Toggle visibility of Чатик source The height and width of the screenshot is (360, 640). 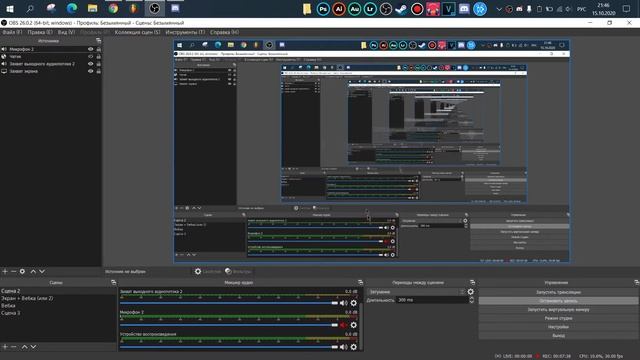point(91,56)
